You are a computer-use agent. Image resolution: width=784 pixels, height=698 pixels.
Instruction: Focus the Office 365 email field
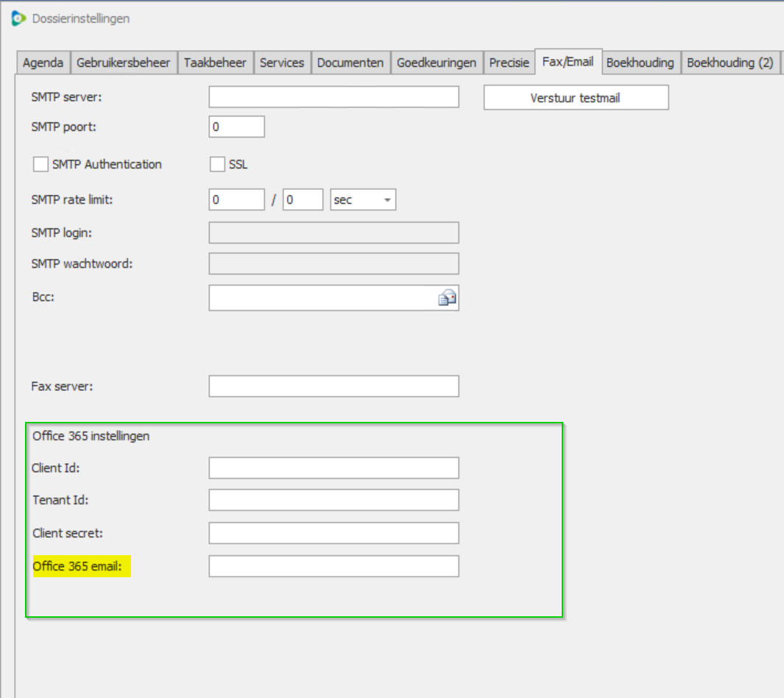pos(333,566)
